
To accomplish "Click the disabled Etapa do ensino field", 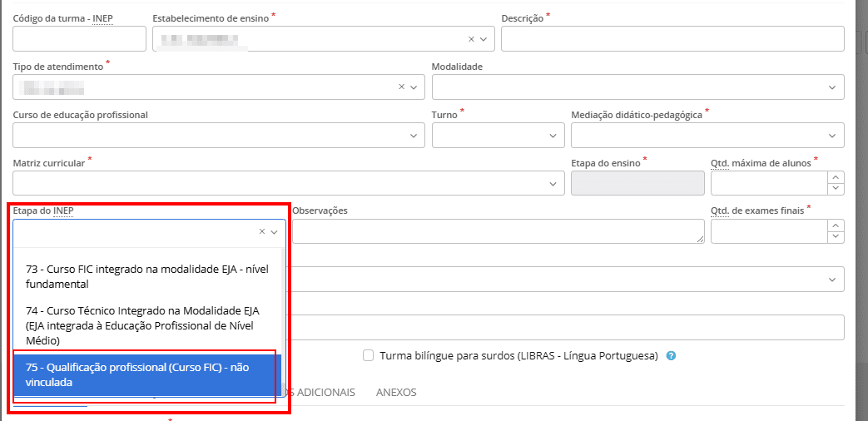I will [x=637, y=183].
